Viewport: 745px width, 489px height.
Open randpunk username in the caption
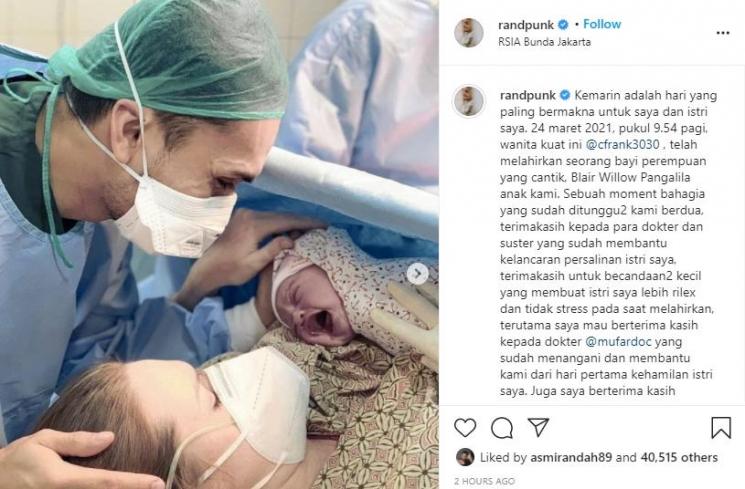click(527, 96)
